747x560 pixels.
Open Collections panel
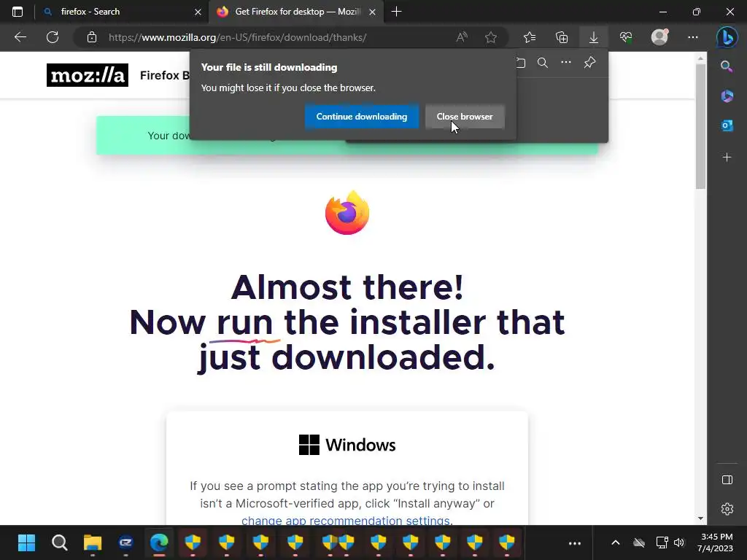coord(562,37)
